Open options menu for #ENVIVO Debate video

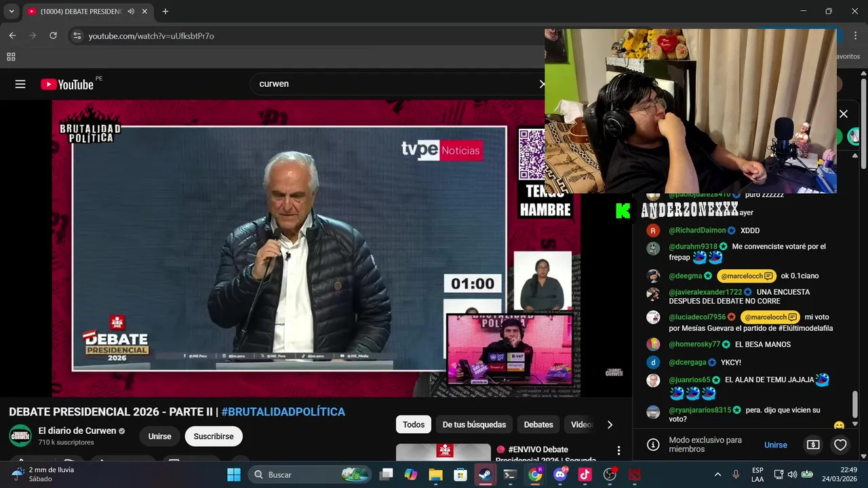618,451
